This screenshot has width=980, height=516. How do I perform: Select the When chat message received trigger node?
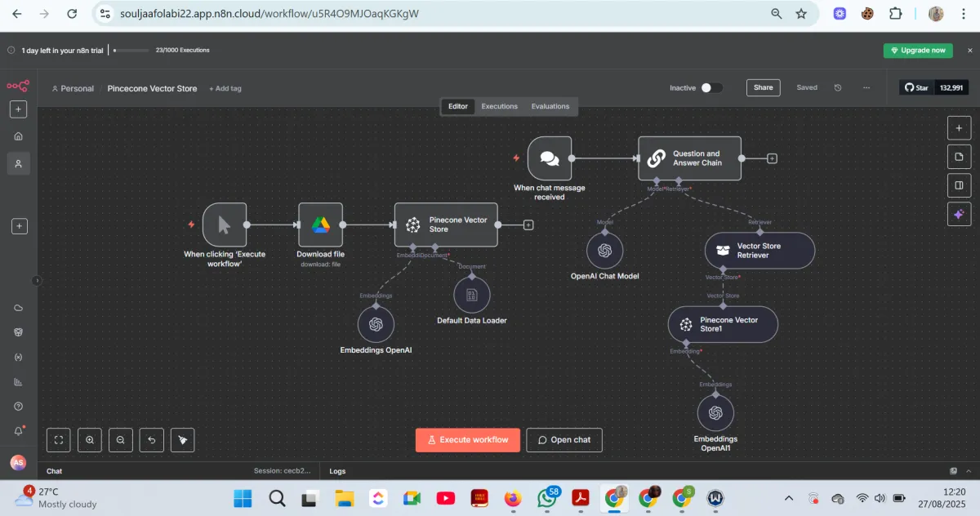coord(550,158)
